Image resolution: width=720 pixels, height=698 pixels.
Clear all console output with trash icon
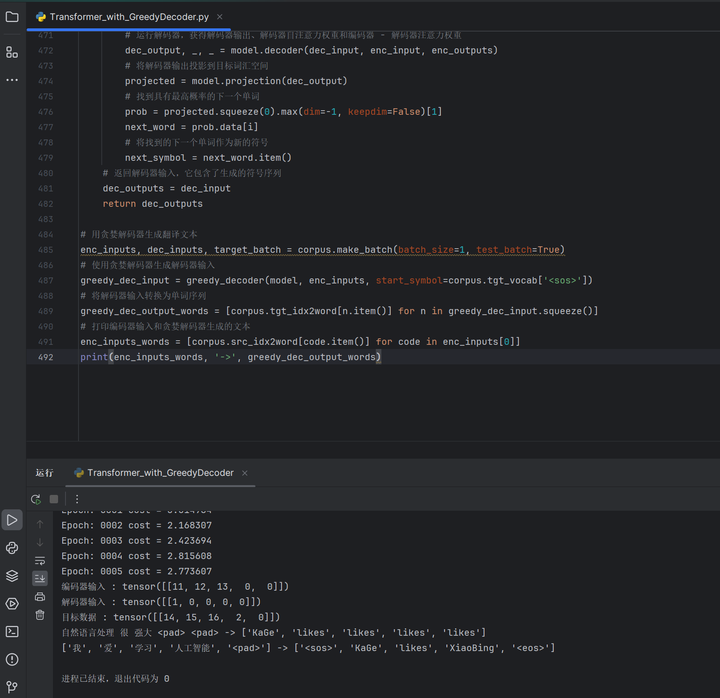pos(40,615)
